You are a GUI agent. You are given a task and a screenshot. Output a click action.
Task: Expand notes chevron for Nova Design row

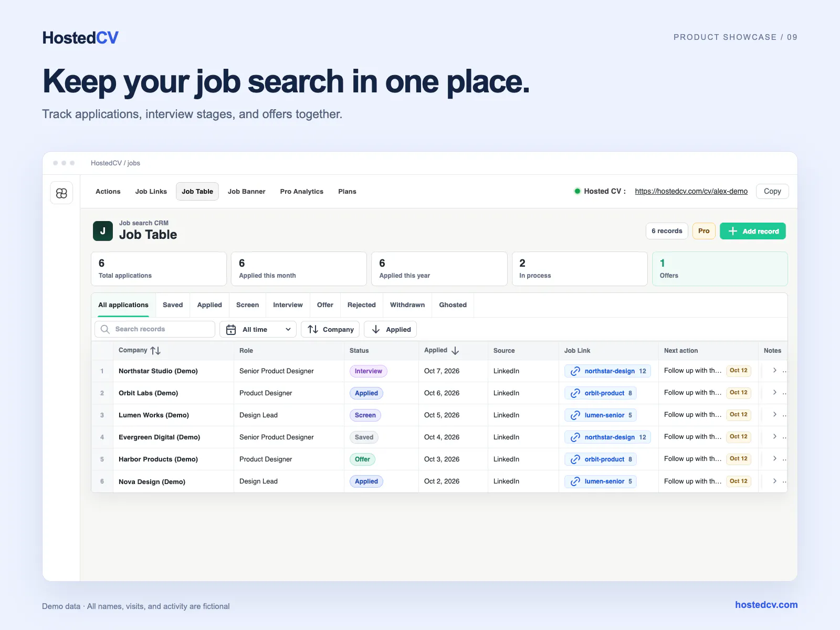pos(774,481)
